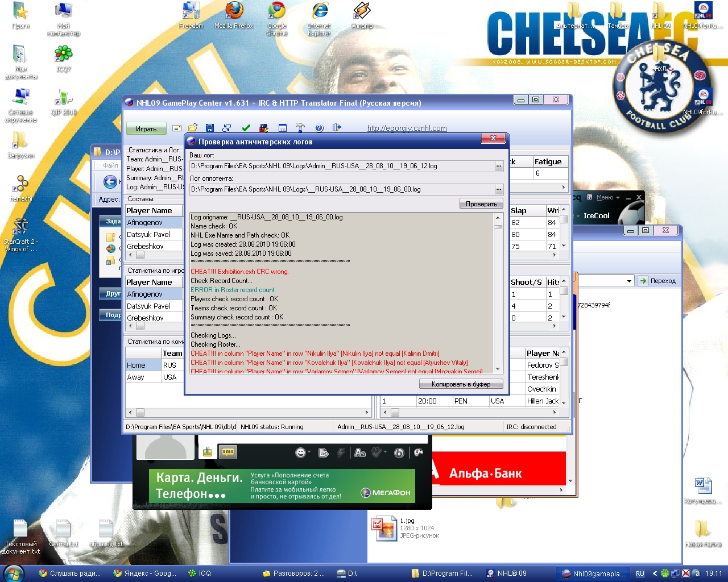Open the egorgiy.cznhl.com link

[x=407, y=128]
